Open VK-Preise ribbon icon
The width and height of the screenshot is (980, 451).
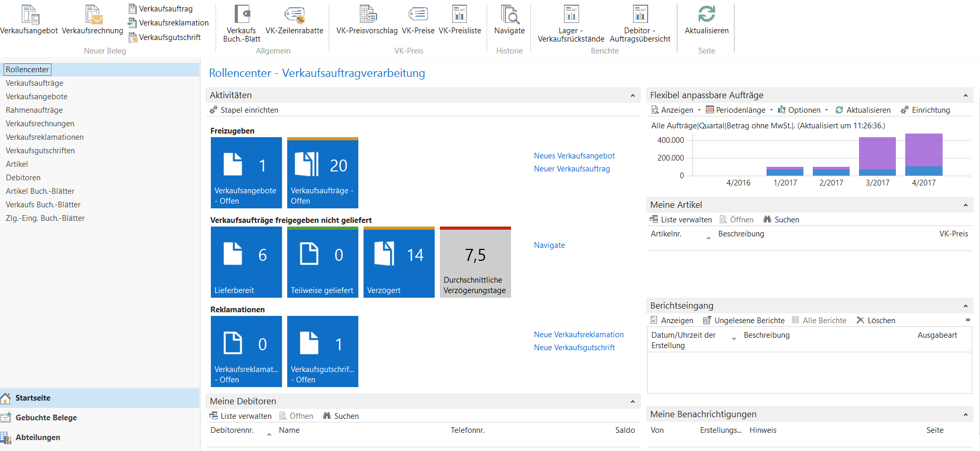coord(418,20)
